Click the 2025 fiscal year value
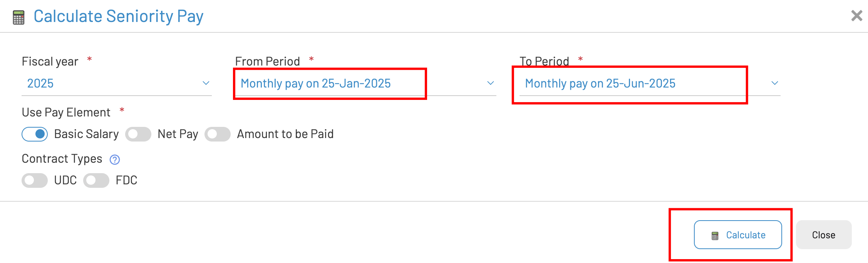Screen dimensions: 868x263 [x=40, y=83]
